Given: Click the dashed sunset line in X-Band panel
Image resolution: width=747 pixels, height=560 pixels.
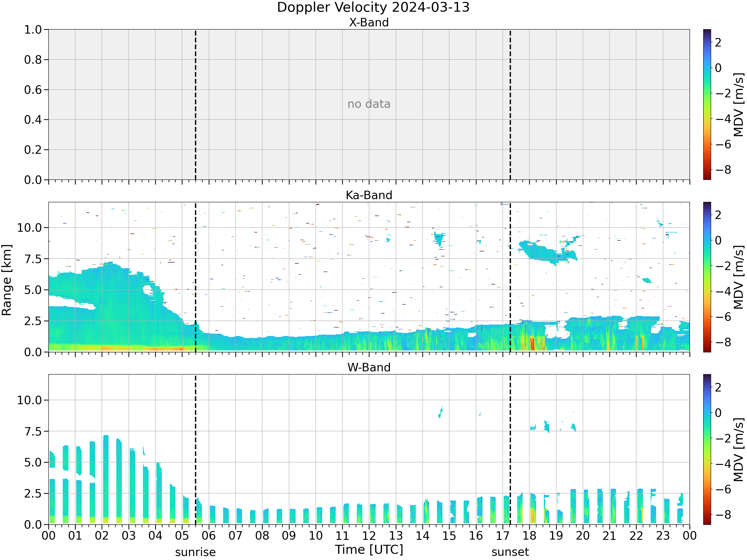Looking at the screenshot, I should tap(510, 104).
